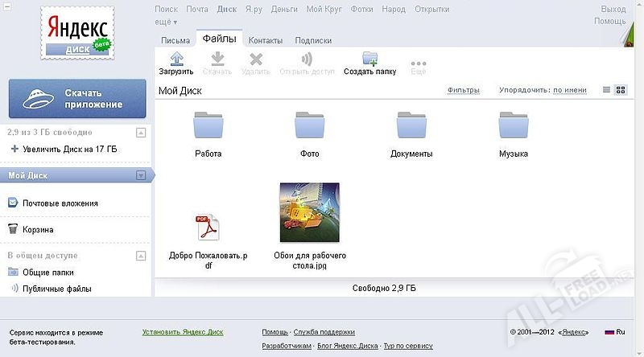The image size is (644, 357).
Task: Open the Добро Пожаловать PDF file
Action: point(208,228)
